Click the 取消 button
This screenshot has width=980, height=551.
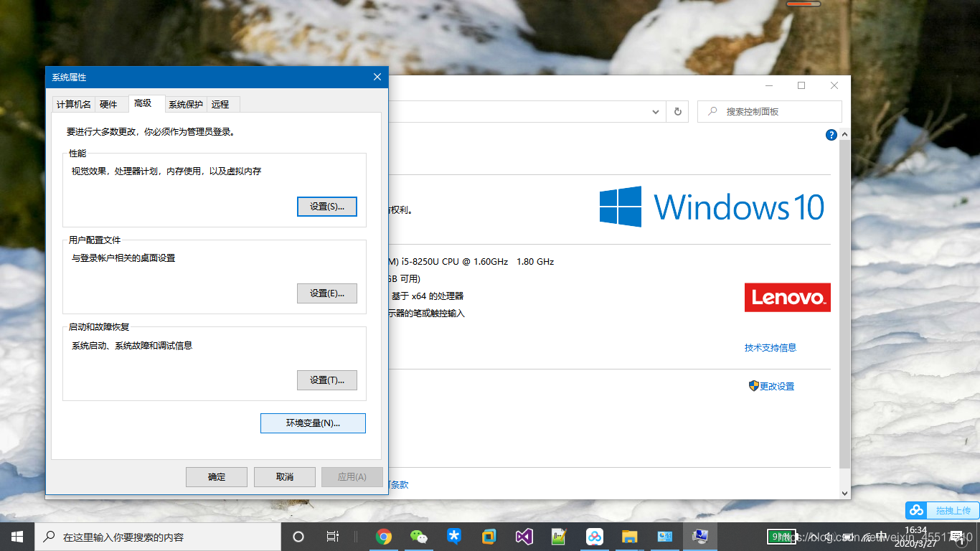click(x=285, y=477)
